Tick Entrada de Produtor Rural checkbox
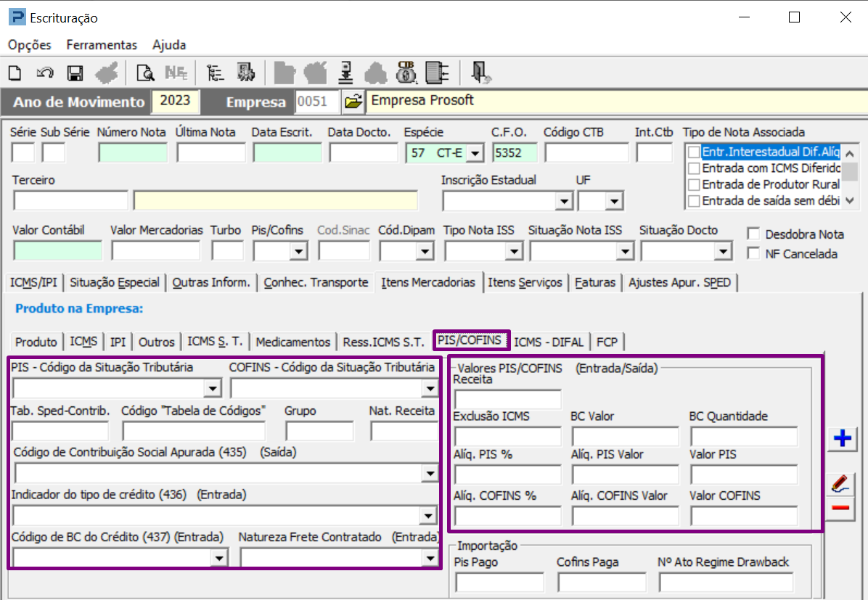Viewport: 868px width, 600px height. (x=694, y=184)
